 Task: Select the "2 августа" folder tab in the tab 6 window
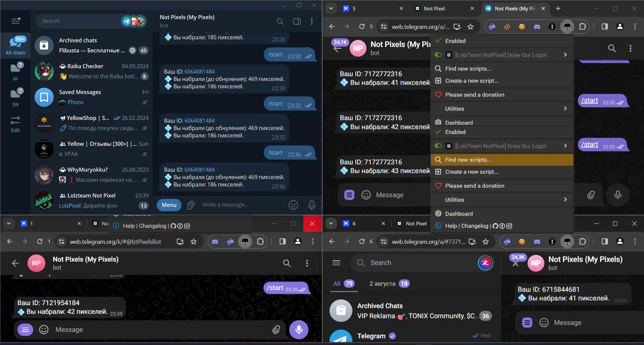click(x=389, y=284)
